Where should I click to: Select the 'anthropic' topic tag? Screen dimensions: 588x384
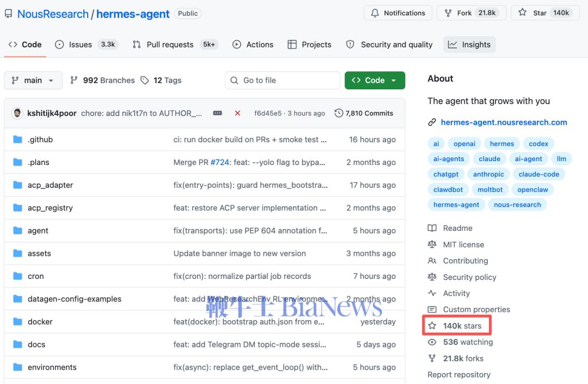pyautogui.click(x=488, y=174)
